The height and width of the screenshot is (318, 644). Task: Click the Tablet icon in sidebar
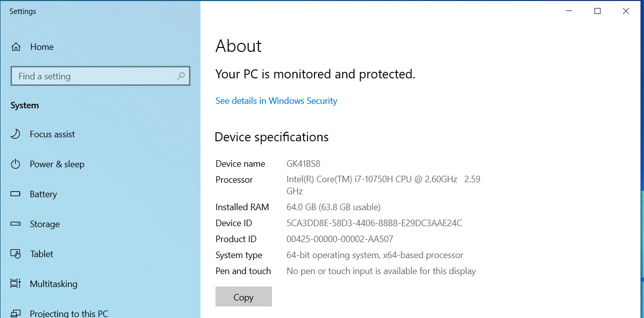15,254
